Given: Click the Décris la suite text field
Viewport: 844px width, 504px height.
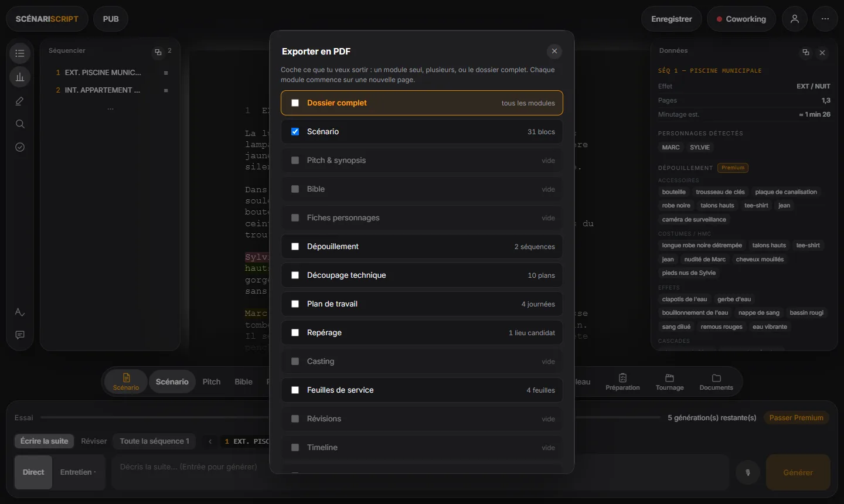Looking at the screenshot, I should click(420, 472).
